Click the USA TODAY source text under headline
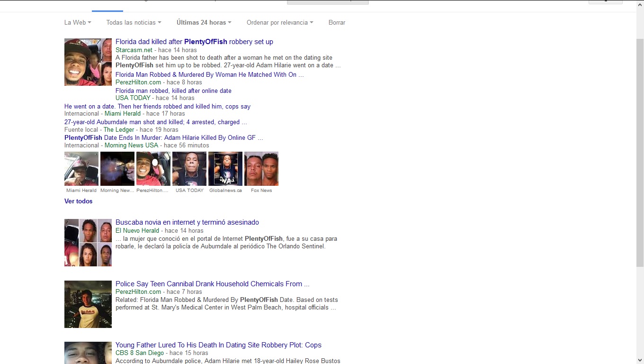The width and height of the screenshot is (644, 364). [x=133, y=98]
